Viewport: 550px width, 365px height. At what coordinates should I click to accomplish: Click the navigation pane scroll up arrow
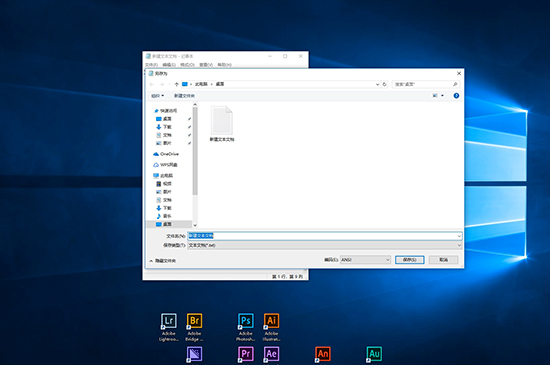(195, 104)
